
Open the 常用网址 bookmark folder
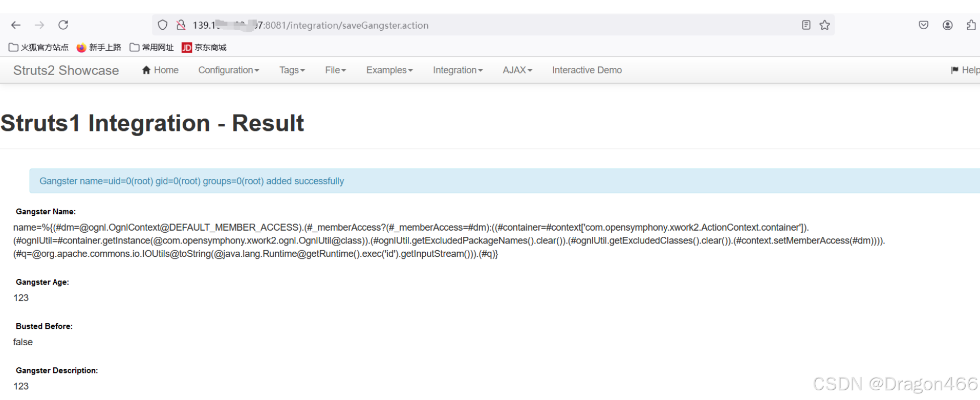[x=152, y=47]
